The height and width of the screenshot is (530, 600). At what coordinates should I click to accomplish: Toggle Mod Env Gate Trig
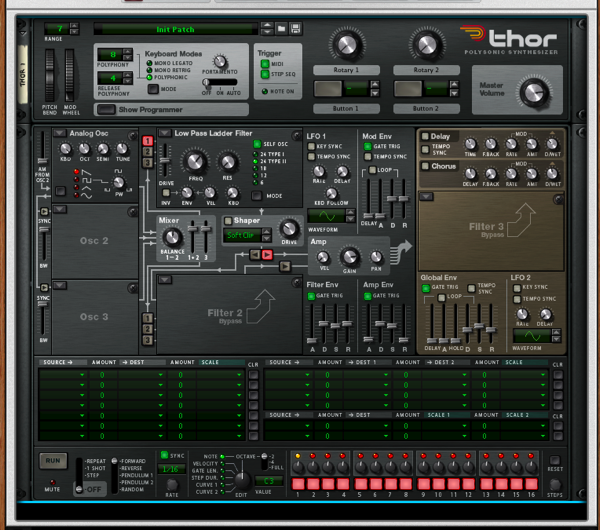[367, 146]
